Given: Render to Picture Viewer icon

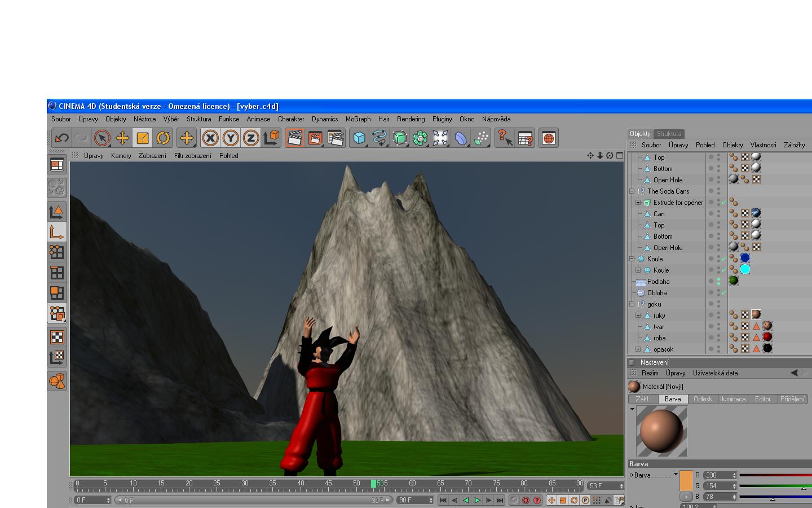Looking at the screenshot, I should click(315, 138).
